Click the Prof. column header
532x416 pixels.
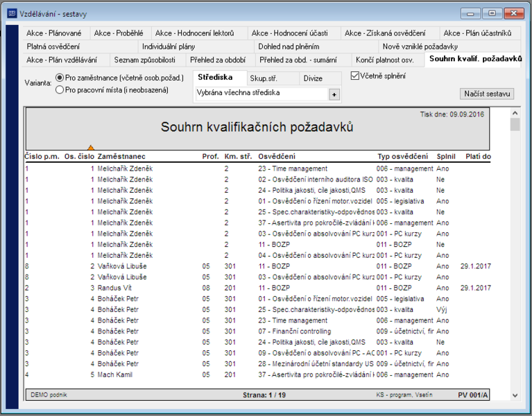[210, 157]
